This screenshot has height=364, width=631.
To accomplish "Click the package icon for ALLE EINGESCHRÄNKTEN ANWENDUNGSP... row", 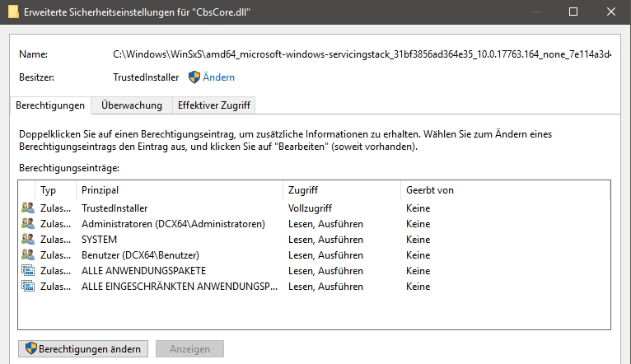I will coord(28,287).
